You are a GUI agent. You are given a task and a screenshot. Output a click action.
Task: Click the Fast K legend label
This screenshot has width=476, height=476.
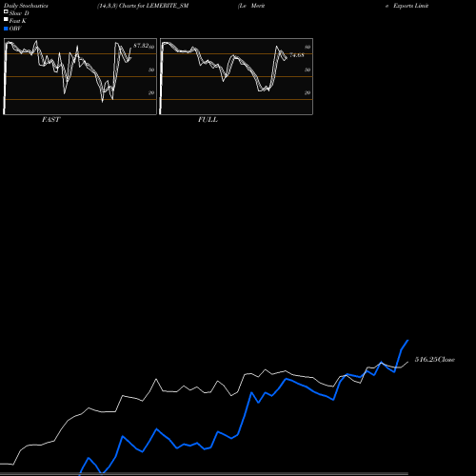pos(18,21)
